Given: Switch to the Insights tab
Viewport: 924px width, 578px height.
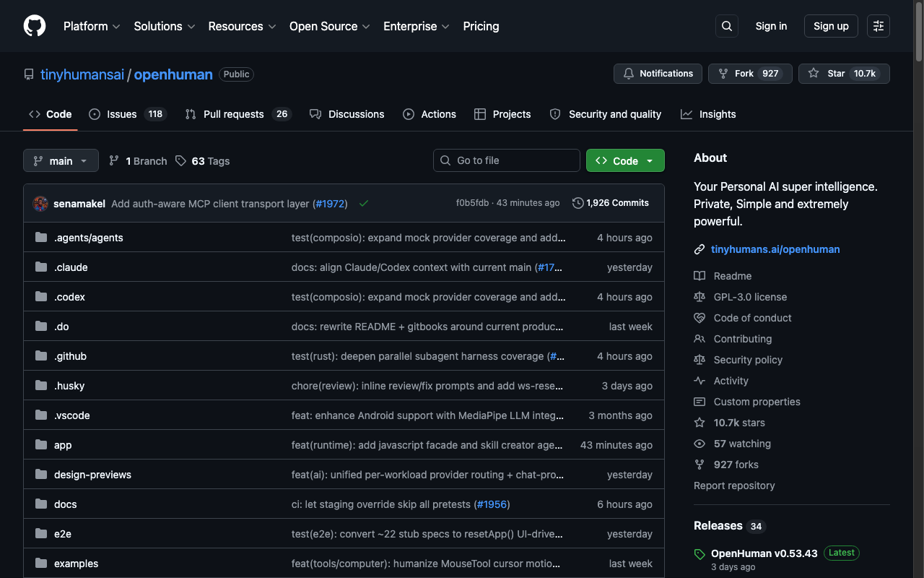Looking at the screenshot, I should click(708, 114).
